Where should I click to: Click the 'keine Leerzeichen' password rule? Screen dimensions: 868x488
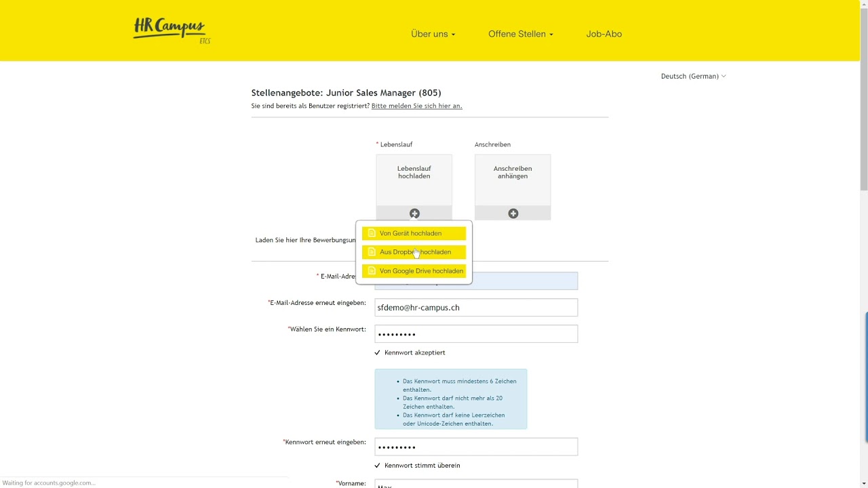(x=454, y=420)
